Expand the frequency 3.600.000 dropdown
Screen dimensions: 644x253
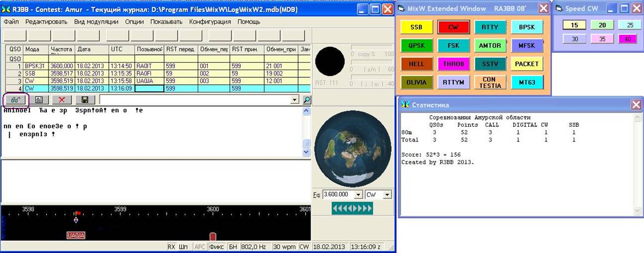point(358,194)
